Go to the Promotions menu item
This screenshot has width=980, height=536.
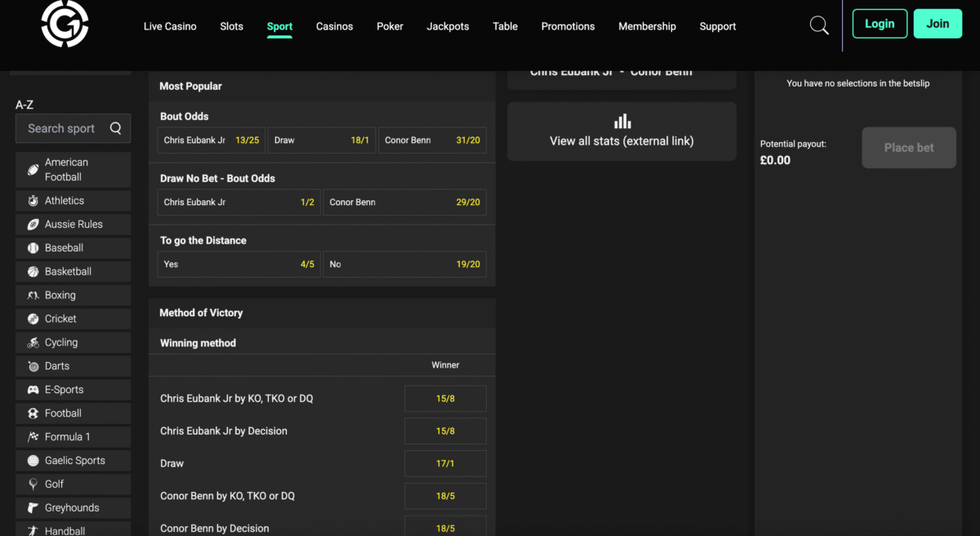point(568,26)
